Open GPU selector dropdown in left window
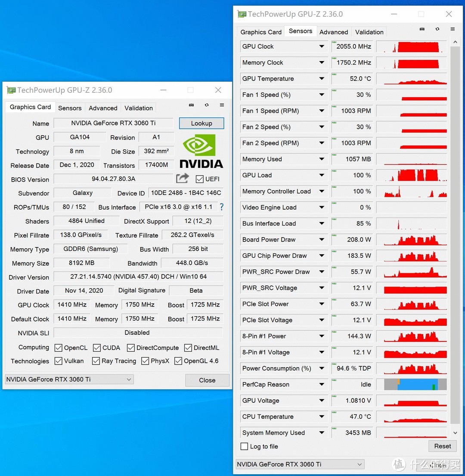The image size is (465, 476). 70,380
